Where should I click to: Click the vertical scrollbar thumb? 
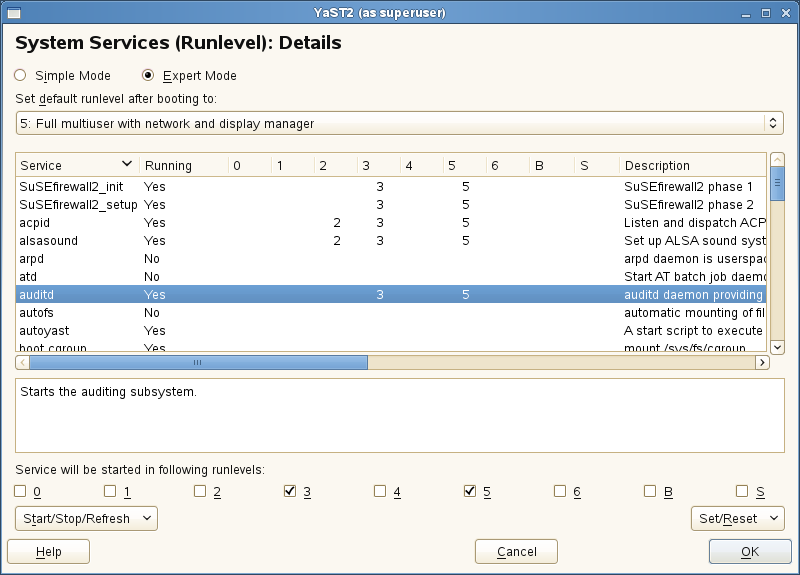point(777,184)
